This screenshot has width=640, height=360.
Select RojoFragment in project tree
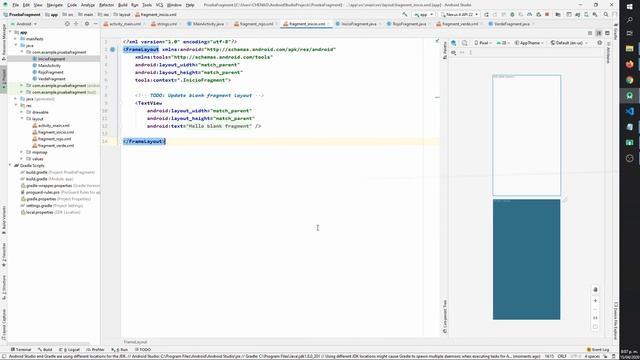(x=50, y=72)
